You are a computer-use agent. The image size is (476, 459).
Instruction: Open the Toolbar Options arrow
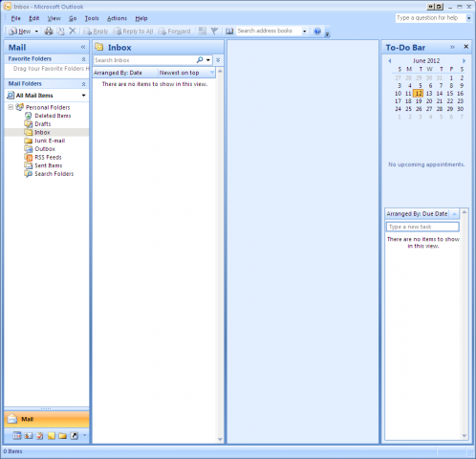327,34
